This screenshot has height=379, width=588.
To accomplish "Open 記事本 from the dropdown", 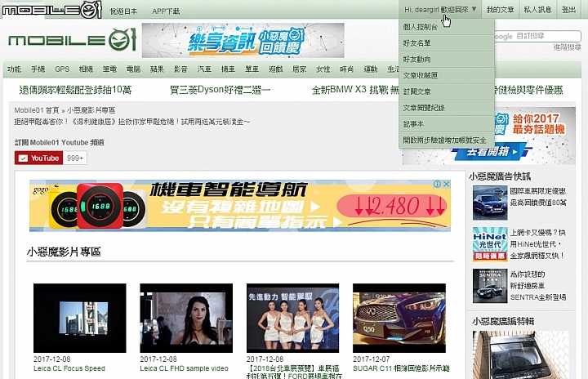I will pos(446,124).
